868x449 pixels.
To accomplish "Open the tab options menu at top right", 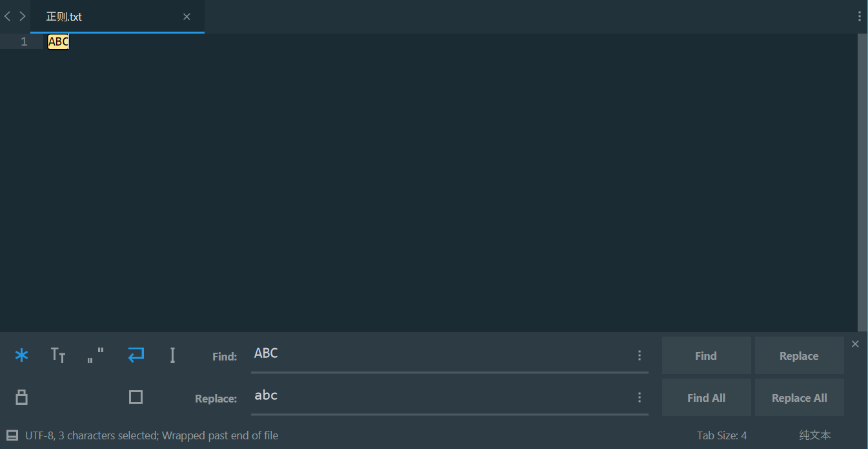I will 860,16.
